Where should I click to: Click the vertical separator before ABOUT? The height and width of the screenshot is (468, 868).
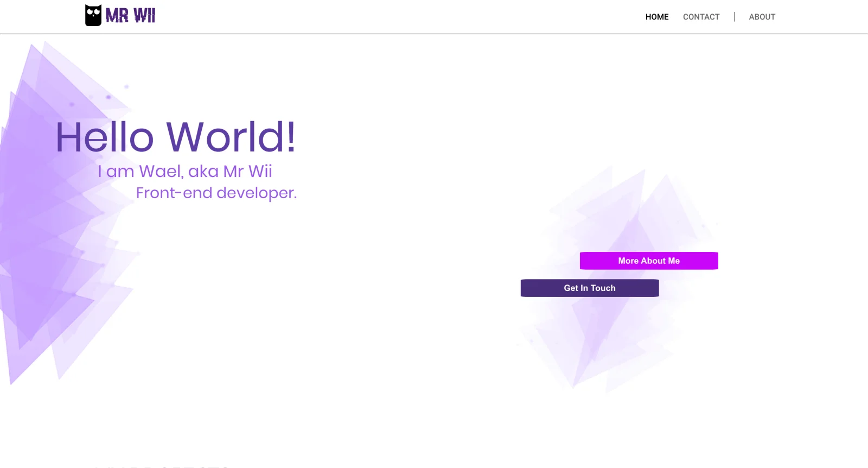[x=734, y=17]
